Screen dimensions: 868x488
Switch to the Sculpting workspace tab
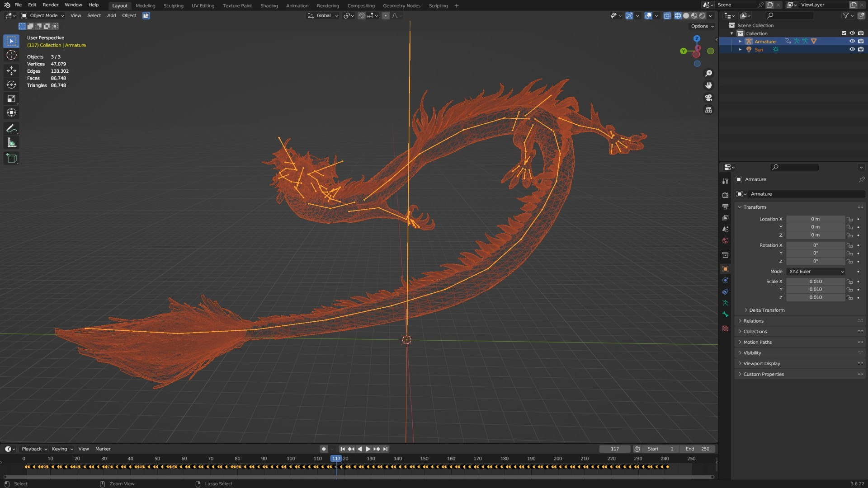click(x=173, y=5)
